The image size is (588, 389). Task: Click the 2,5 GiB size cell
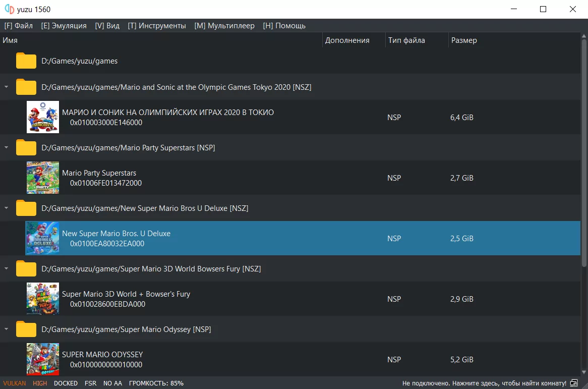click(x=461, y=239)
